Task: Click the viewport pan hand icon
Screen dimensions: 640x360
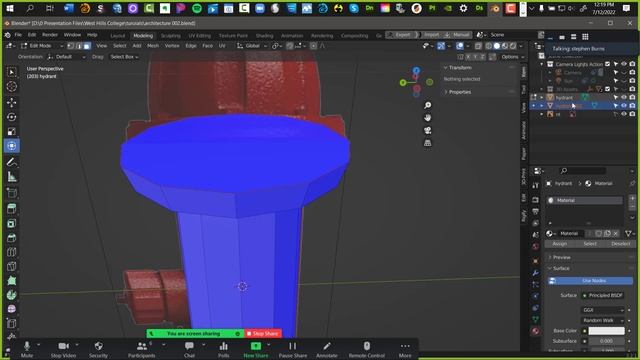Action: click(427, 118)
